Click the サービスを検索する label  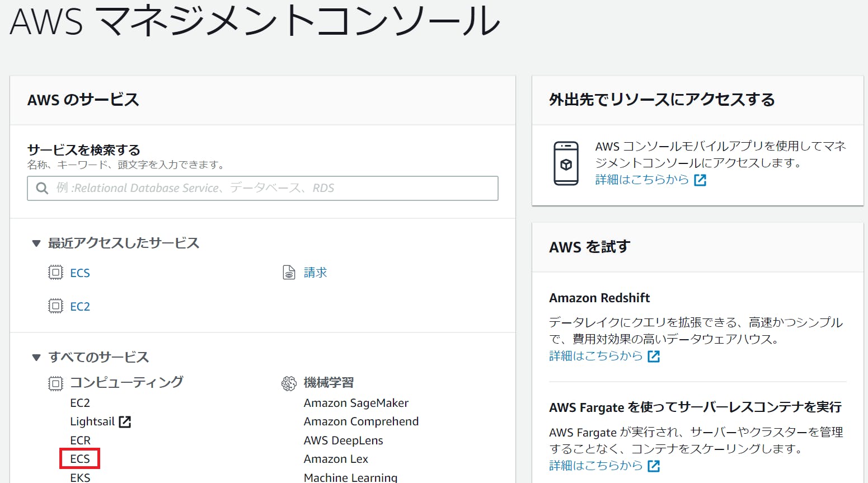(x=84, y=150)
